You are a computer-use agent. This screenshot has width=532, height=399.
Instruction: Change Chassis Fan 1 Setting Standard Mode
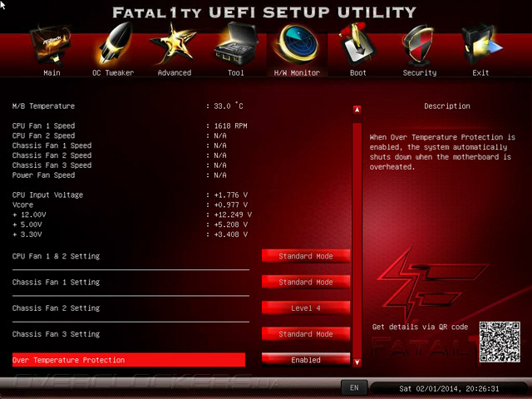click(306, 282)
